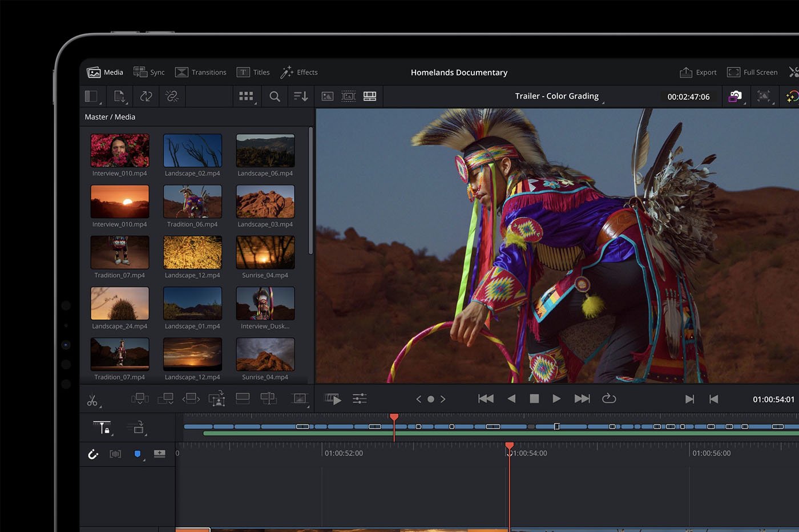Switch viewer to Timeline mode
The height and width of the screenshot is (532, 799).
click(x=370, y=96)
